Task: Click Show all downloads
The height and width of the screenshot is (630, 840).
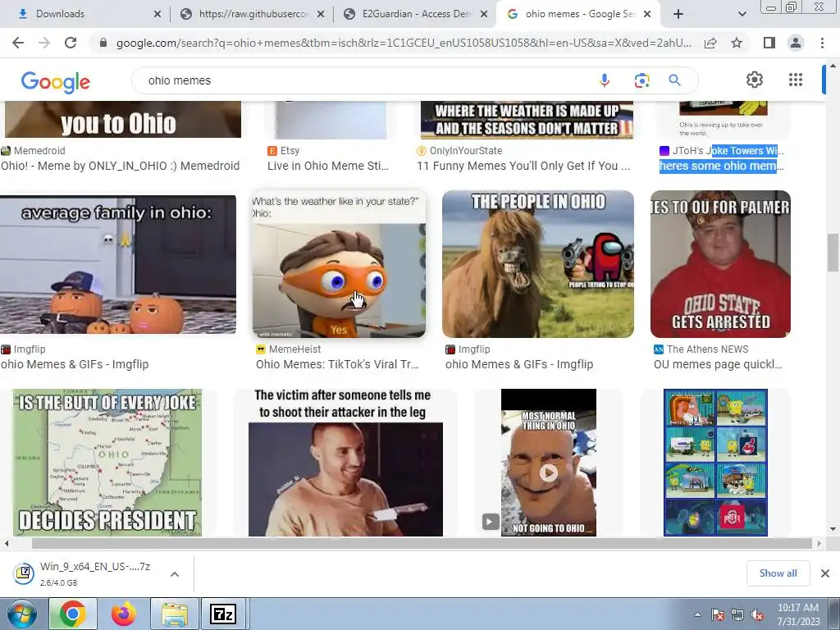Action: tap(778, 573)
